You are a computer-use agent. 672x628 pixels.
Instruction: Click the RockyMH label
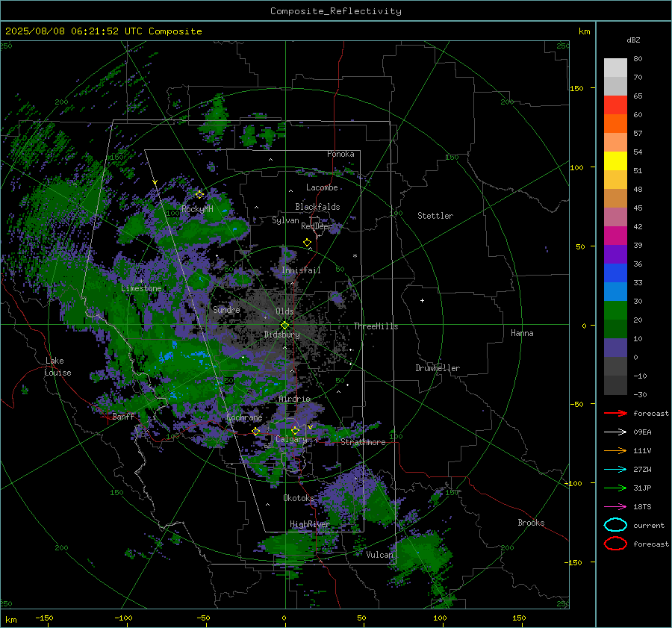(197, 209)
